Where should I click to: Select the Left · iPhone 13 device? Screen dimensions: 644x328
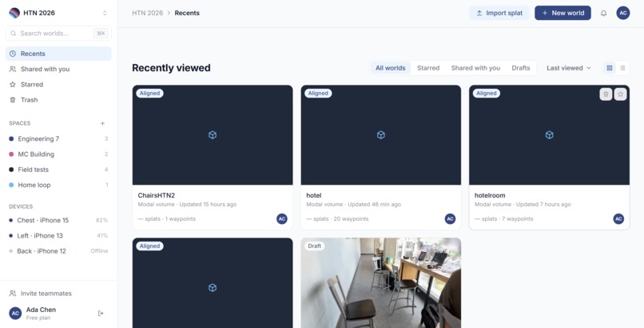[x=58, y=235]
